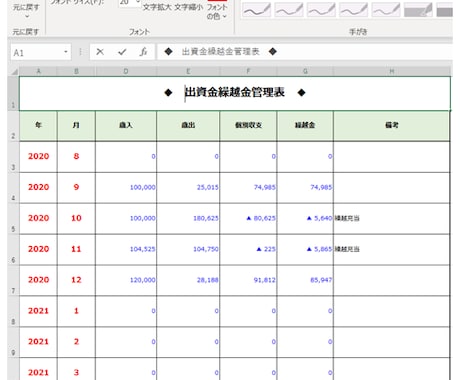Click cell showing ▲ 5,640
The image size is (460, 380).
pyautogui.click(x=305, y=218)
